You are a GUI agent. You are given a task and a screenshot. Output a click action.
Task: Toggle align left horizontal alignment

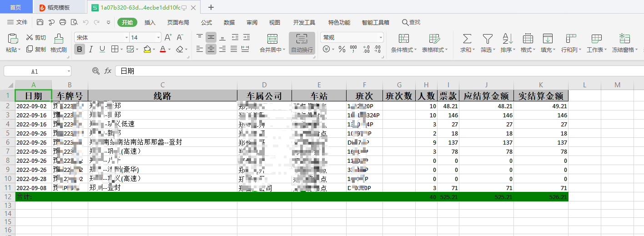tap(200, 49)
